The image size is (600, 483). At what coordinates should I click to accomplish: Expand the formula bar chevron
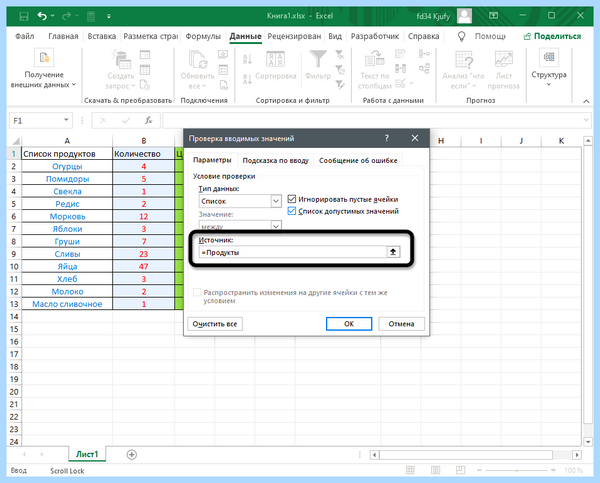586,120
